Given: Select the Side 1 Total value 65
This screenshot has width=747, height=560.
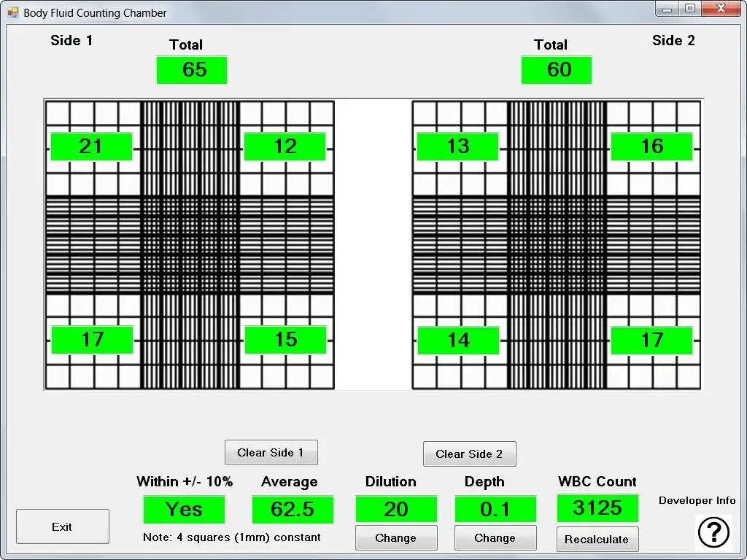Looking at the screenshot, I should (x=192, y=70).
